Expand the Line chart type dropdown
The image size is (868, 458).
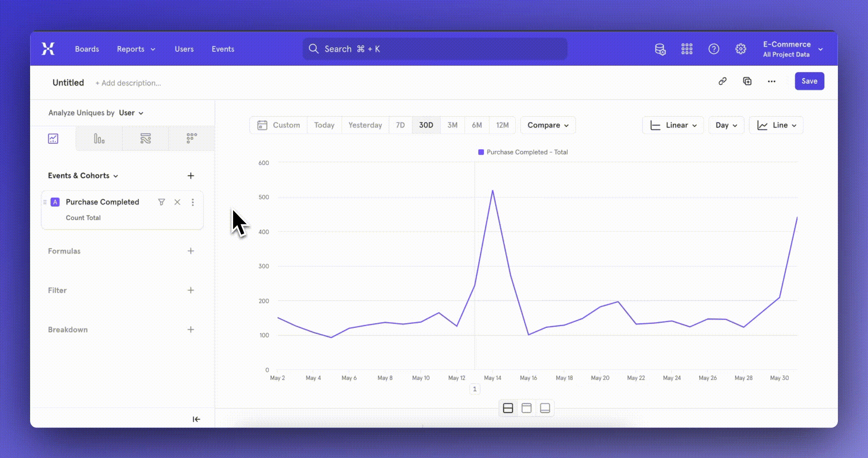tap(776, 125)
